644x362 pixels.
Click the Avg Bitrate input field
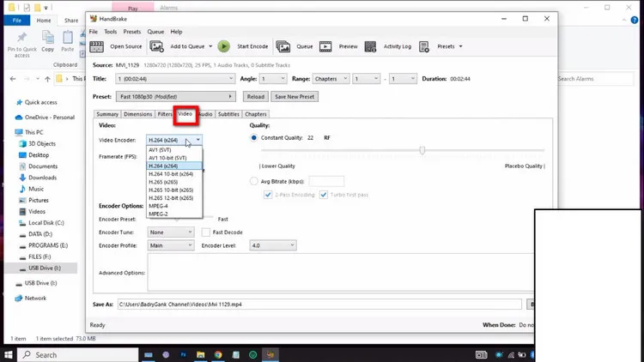326,181
